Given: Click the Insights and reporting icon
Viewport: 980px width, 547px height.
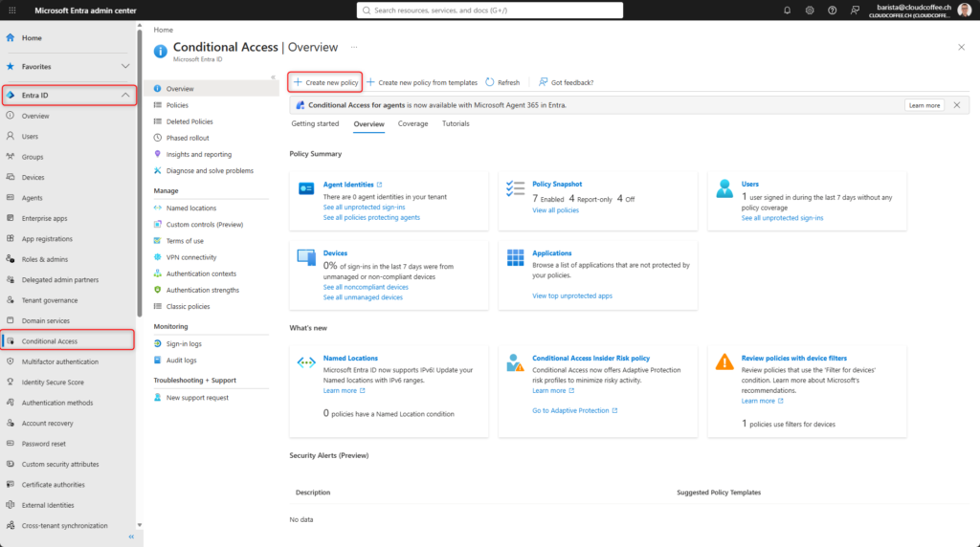Looking at the screenshot, I should coord(158,154).
